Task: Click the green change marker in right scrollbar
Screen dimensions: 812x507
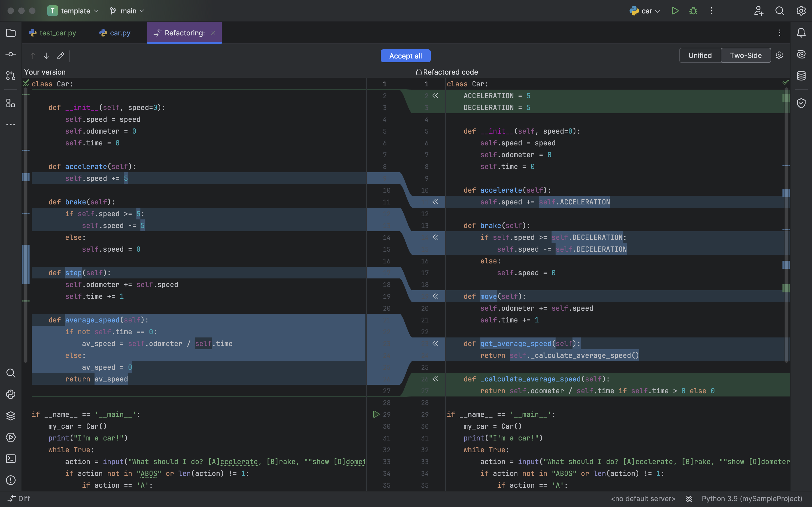Action: [786, 98]
